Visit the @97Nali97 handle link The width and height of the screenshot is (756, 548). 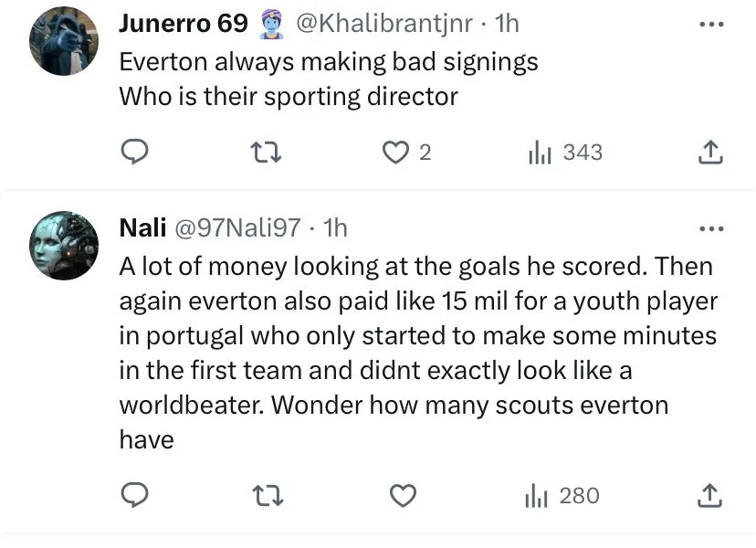coord(236,227)
